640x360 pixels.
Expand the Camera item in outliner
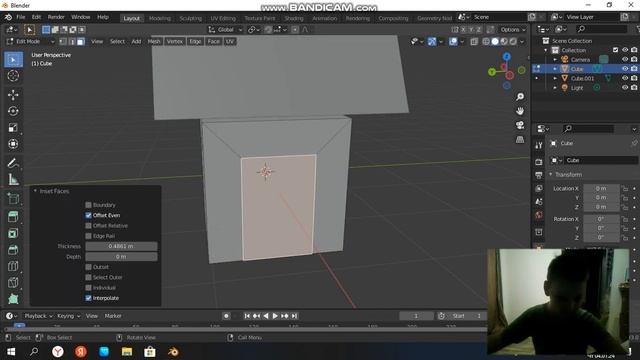(555, 60)
